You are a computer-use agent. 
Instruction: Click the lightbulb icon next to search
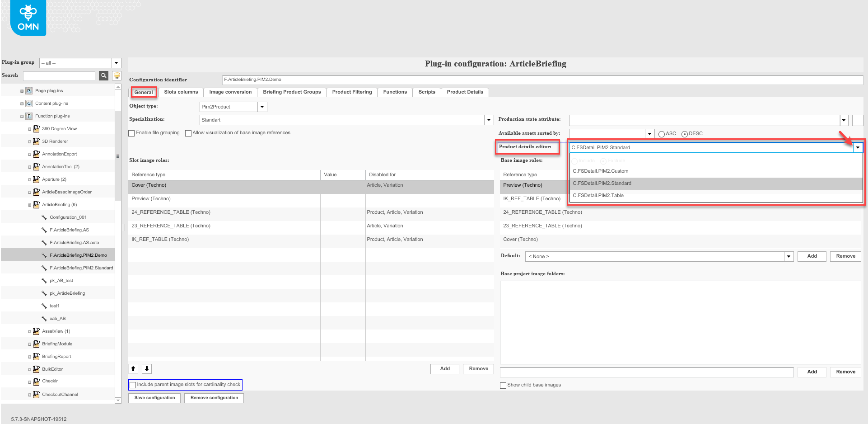(x=117, y=75)
